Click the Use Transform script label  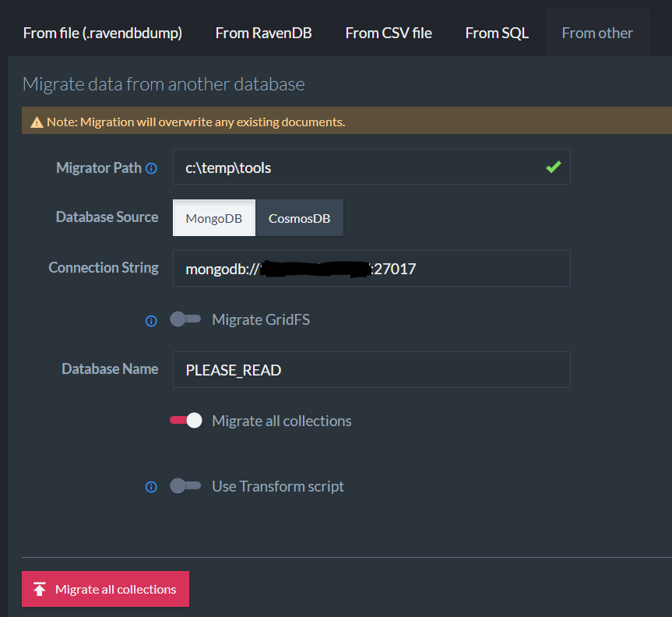pyautogui.click(x=278, y=486)
